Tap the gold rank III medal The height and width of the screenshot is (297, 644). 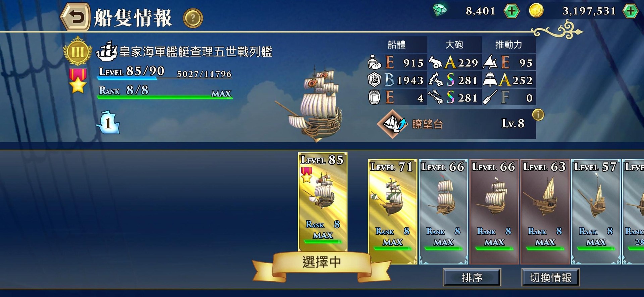[77, 51]
